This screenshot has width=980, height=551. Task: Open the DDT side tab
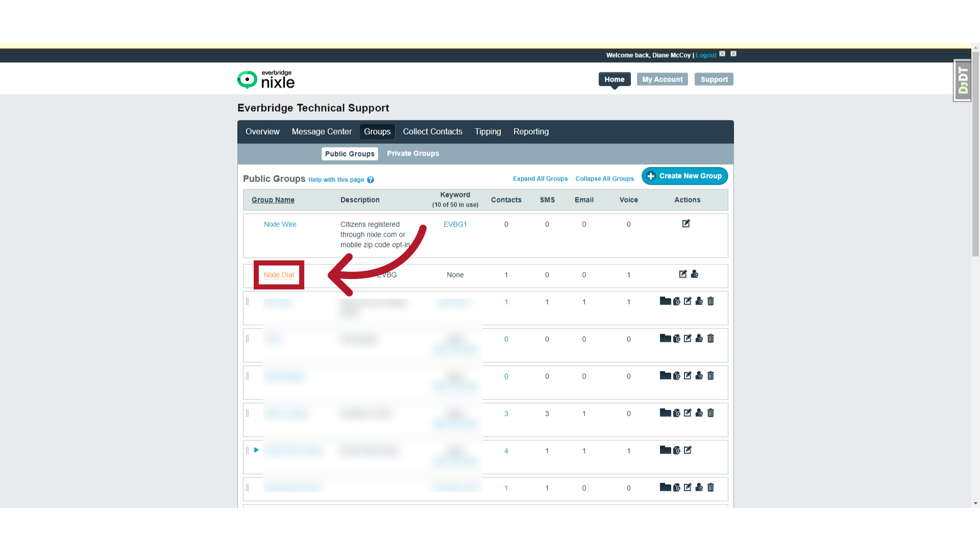click(963, 80)
